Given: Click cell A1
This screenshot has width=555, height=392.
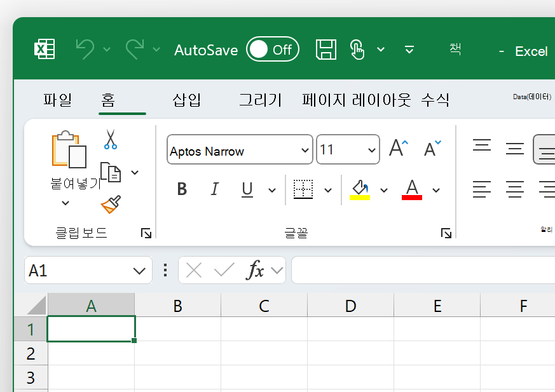Looking at the screenshot, I should pos(92,329).
